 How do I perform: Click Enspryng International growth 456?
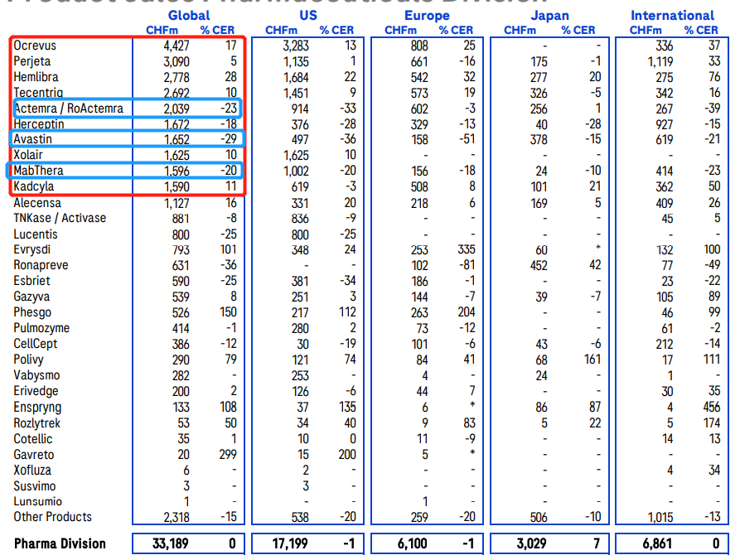(x=711, y=407)
